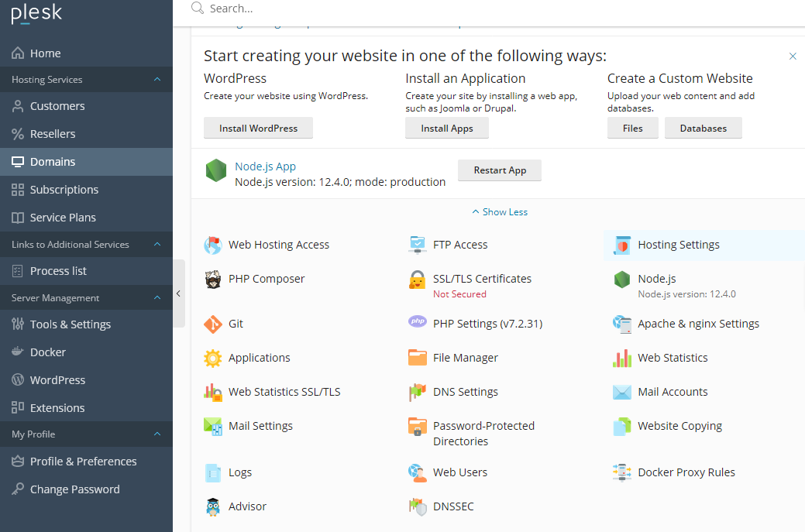Open Process list in the sidebar
The width and height of the screenshot is (805, 532).
pyautogui.click(x=86, y=271)
